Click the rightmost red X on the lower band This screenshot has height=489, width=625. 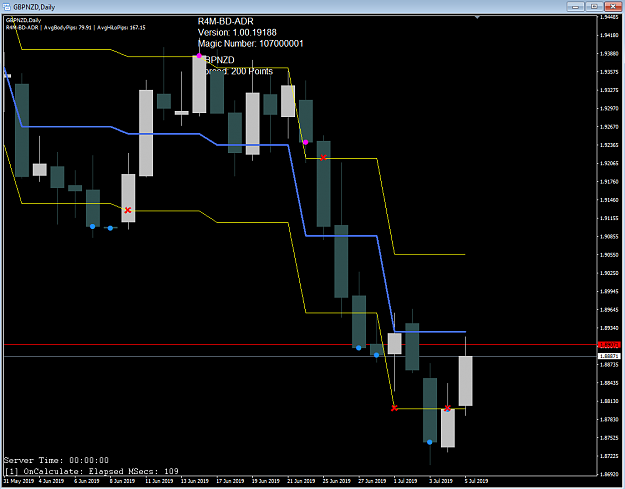coord(448,408)
